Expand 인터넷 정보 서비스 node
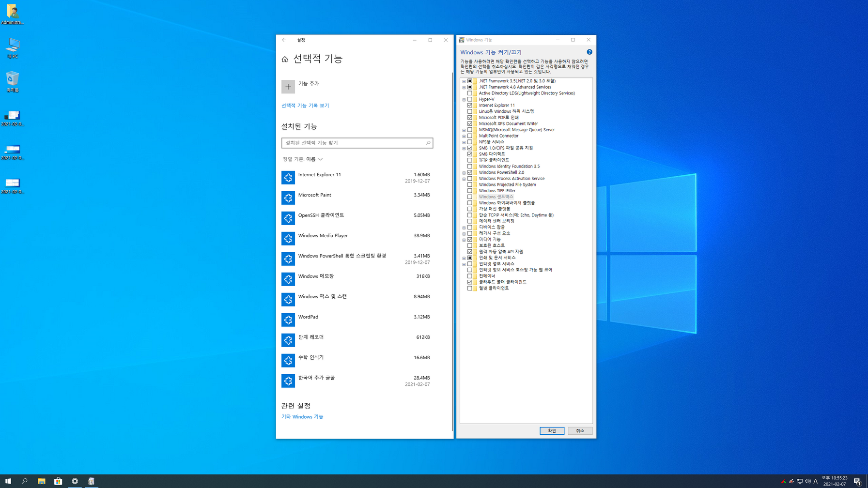 click(464, 264)
